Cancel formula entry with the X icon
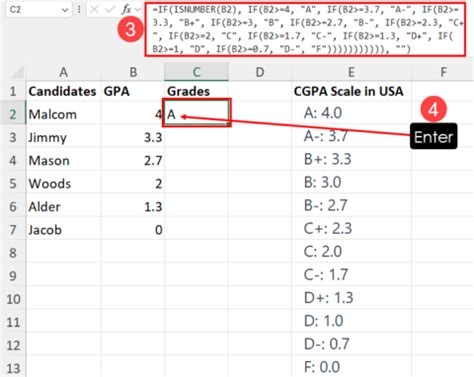 point(94,10)
